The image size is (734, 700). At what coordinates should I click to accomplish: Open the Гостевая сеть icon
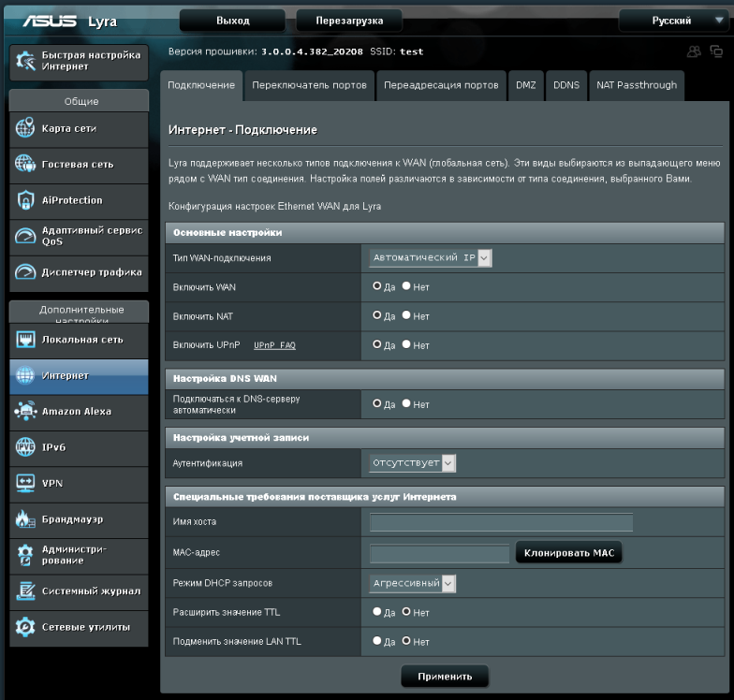pos(25,164)
